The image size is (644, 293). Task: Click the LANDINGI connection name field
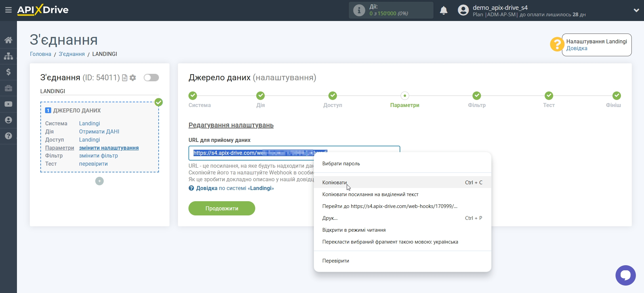click(99, 91)
